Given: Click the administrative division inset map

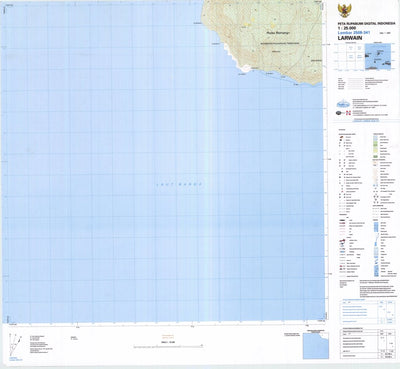Looking at the screenshot, I should click(316, 347).
